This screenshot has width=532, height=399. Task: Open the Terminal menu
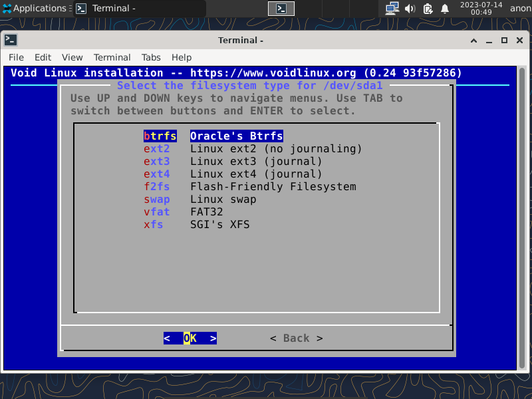coord(112,57)
